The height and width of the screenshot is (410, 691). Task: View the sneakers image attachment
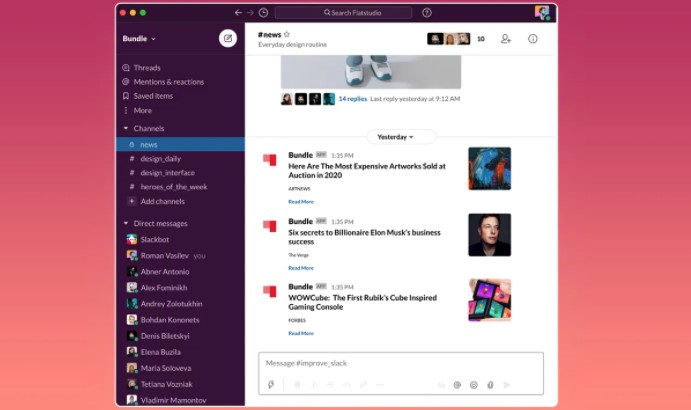click(371, 72)
